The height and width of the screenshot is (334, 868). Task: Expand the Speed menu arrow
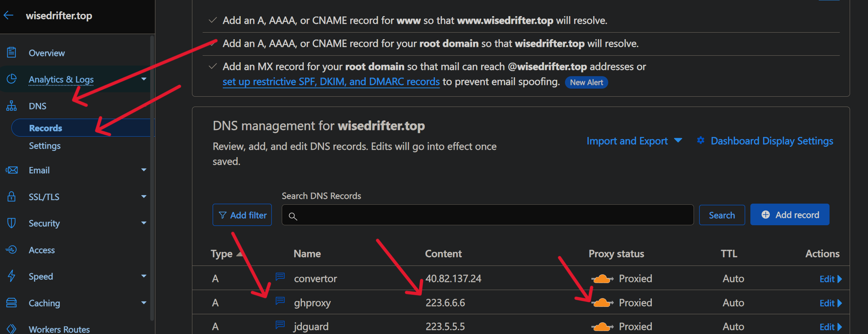click(144, 276)
